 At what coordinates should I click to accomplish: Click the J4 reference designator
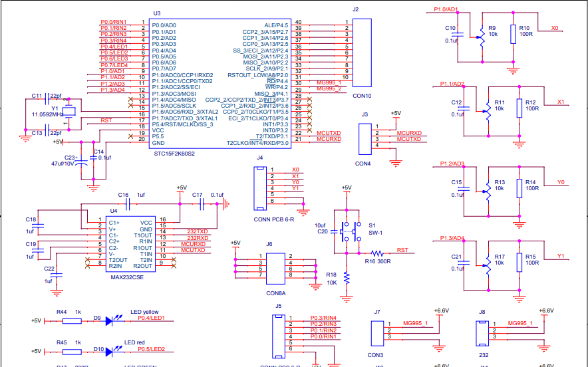(x=260, y=158)
